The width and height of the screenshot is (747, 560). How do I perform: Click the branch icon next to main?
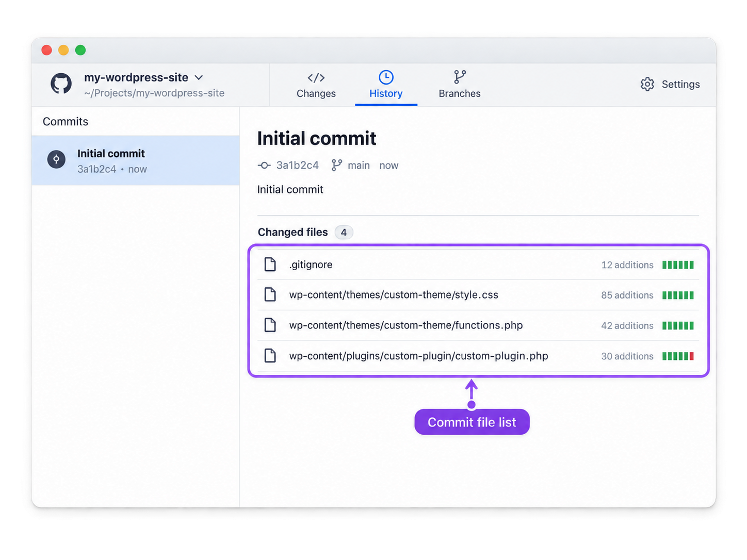click(x=337, y=165)
